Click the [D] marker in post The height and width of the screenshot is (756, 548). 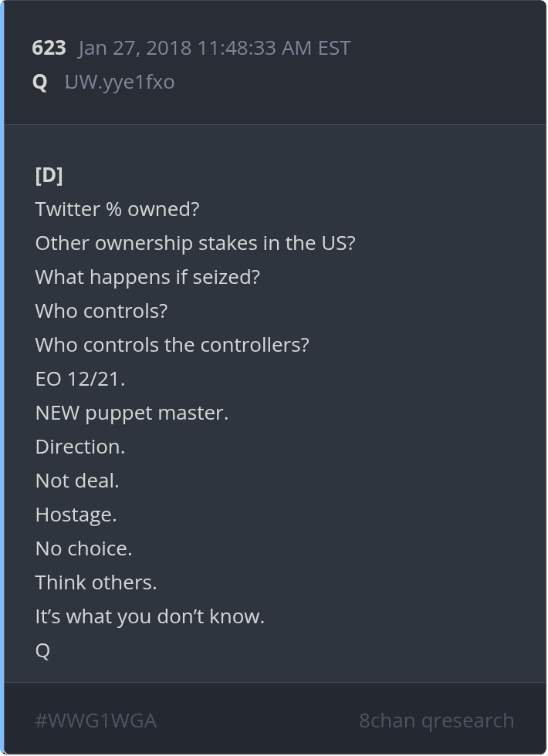click(x=49, y=175)
